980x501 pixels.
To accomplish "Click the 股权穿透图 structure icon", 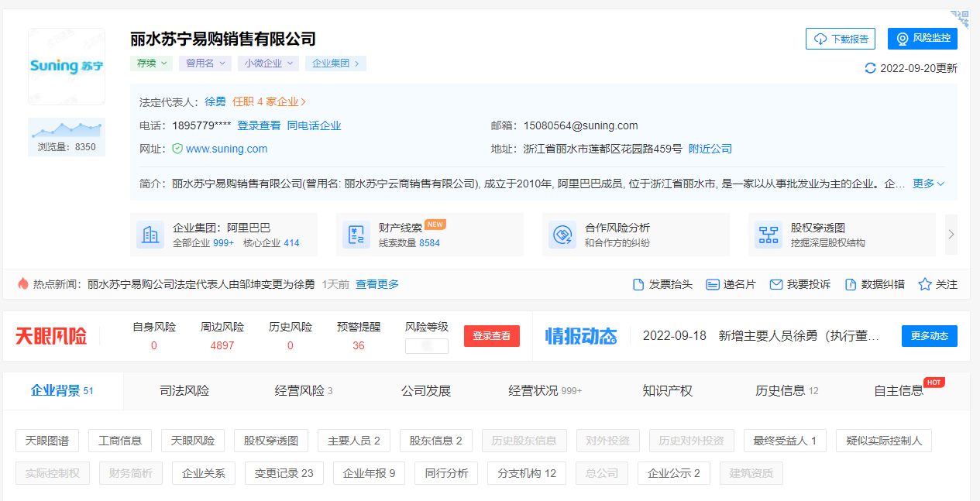I will click(769, 235).
